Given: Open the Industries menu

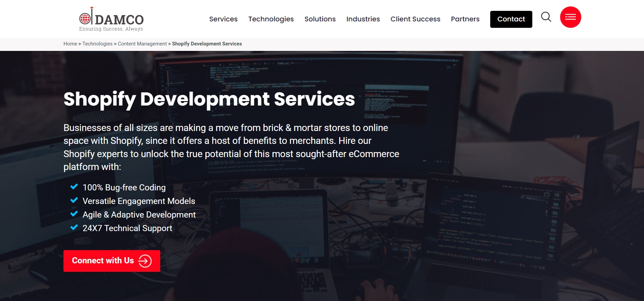Looking at the screenshot, I should [363, 19].
